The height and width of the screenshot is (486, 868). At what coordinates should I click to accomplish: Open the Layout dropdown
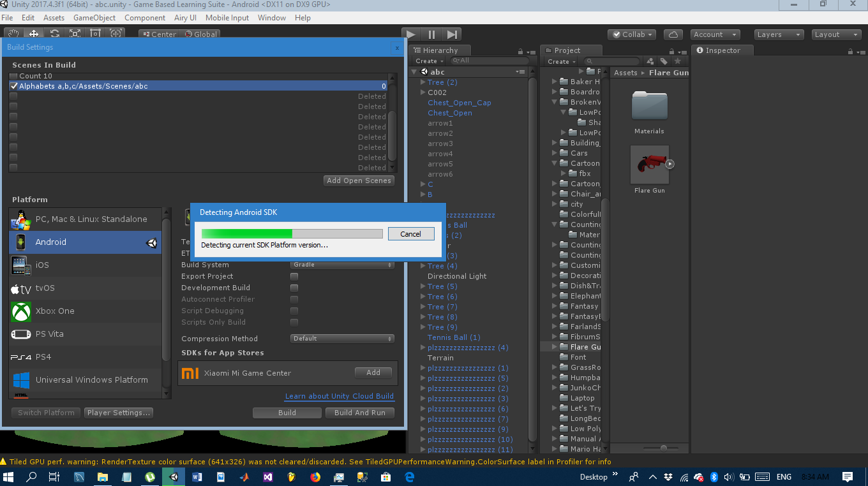coord(837,34)
